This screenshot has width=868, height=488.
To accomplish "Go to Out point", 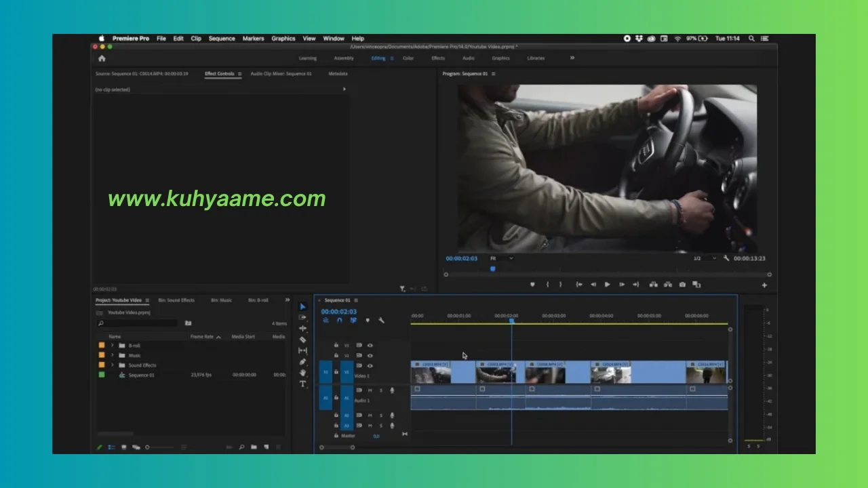I will [x=635, y=285].
